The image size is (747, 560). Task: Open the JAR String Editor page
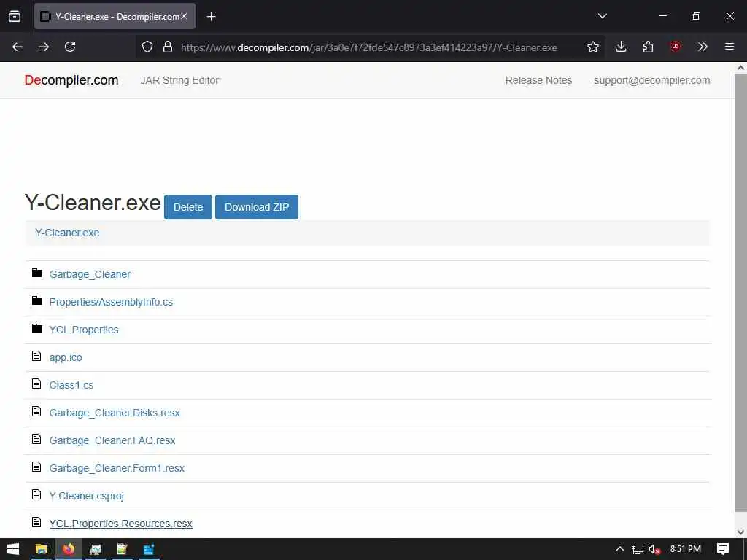pos(179,80)
